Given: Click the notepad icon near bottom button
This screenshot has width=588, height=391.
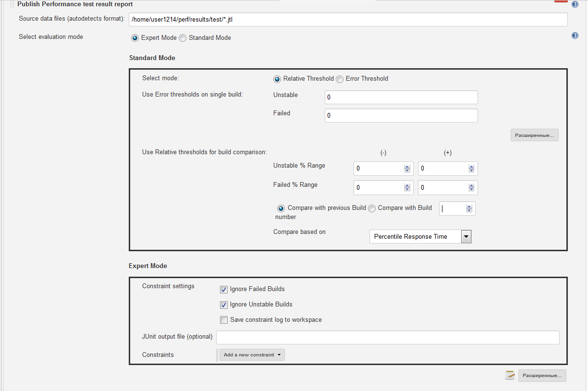Looking at the screenshot, I should (x=510, y=376).
